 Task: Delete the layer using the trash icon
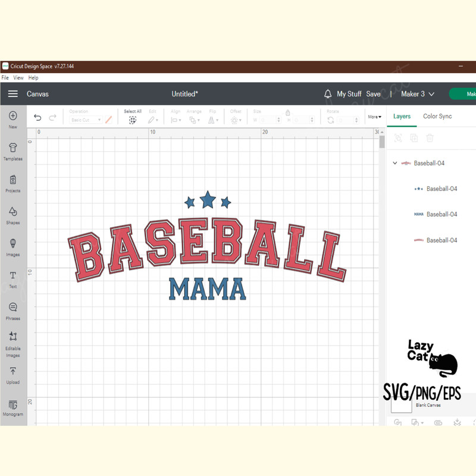(430, 138)
